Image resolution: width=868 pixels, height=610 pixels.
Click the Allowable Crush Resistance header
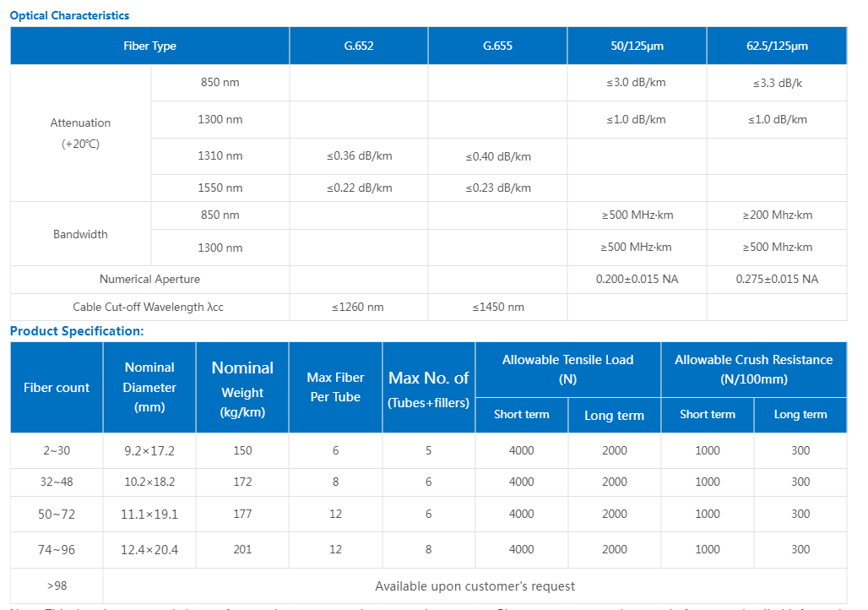[x=754, y=369]
